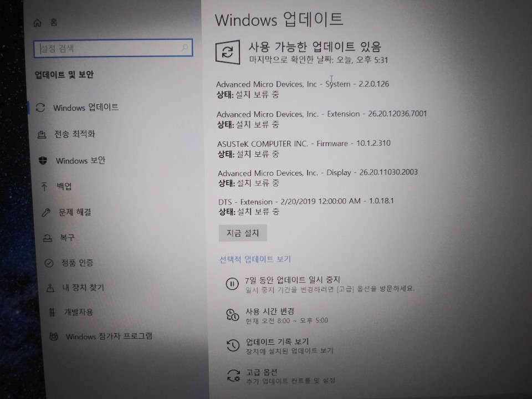This screenshot has height=399, width=532.
Task: Click the search magnifier icon
Action: 185,48
